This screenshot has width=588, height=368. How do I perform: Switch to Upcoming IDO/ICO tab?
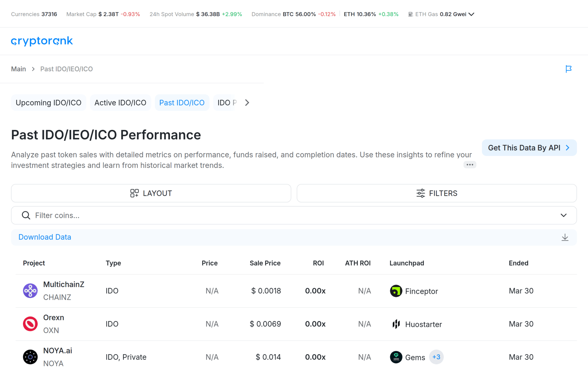(49, 103)
